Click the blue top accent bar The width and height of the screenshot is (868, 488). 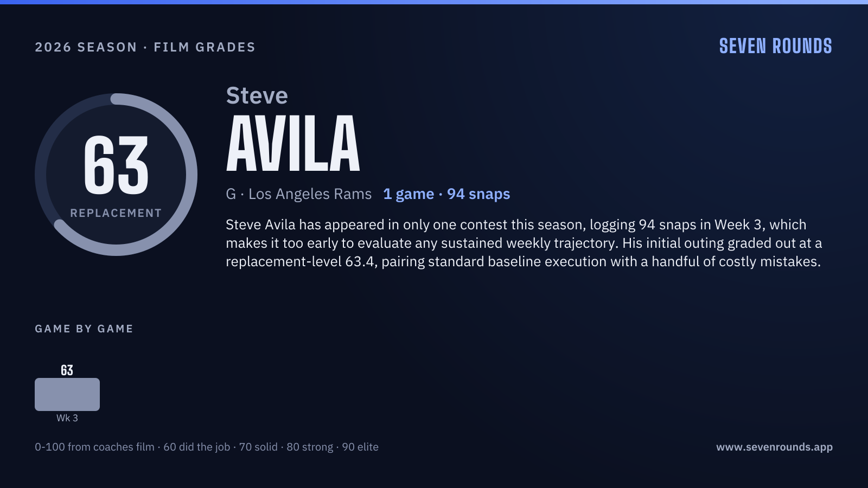coord(434,2)
